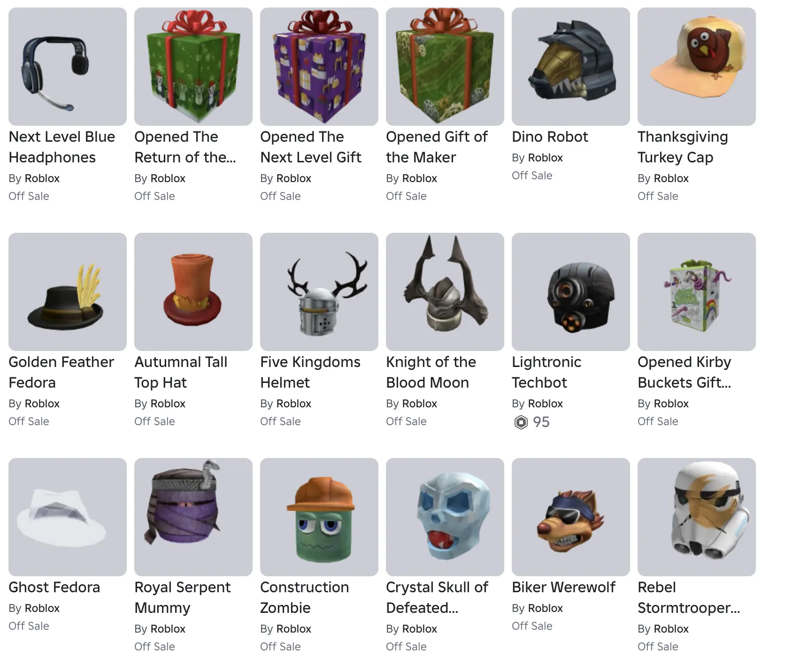The height and width of the screenshot is (672, 785).
Task: Select the Five Kingdoms Helmet thumbnail
Action: [319, 292]
